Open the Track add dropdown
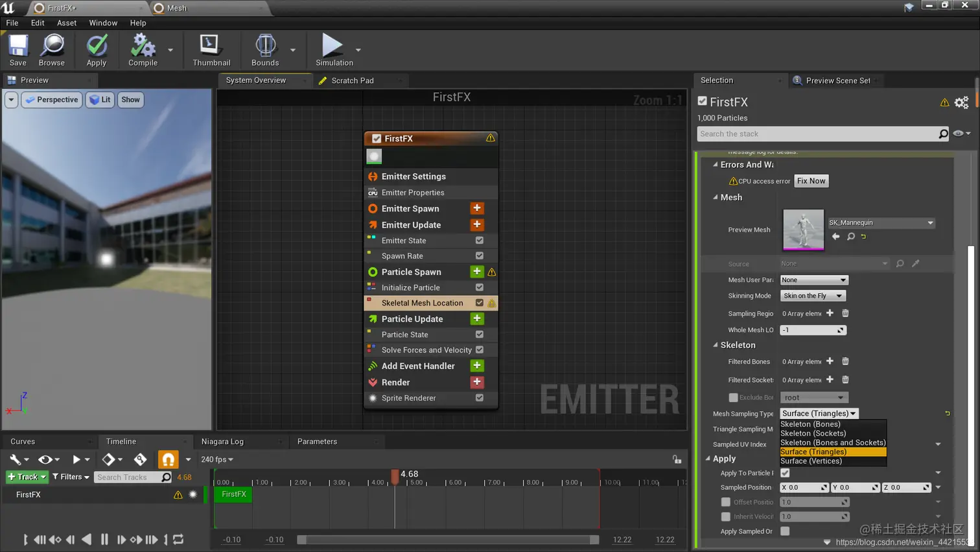Viewport: 980px width, 552px height. point(27,477)
